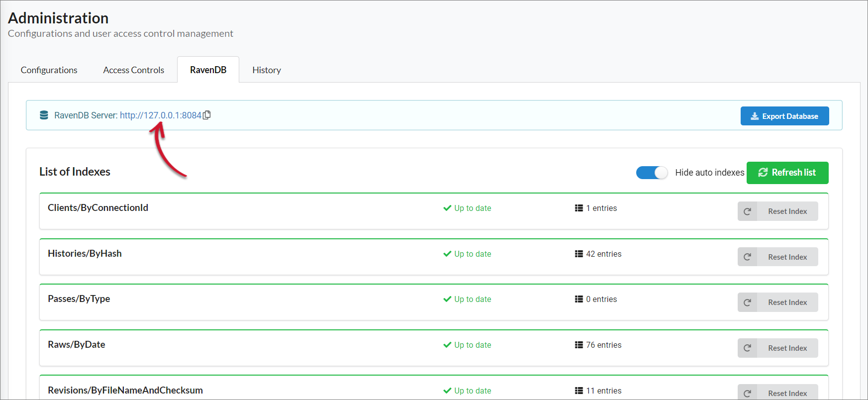Click 'Up to date' status for Passes/ByType
The width and height of the screenshot is (868, 400).
pos(473,299)
